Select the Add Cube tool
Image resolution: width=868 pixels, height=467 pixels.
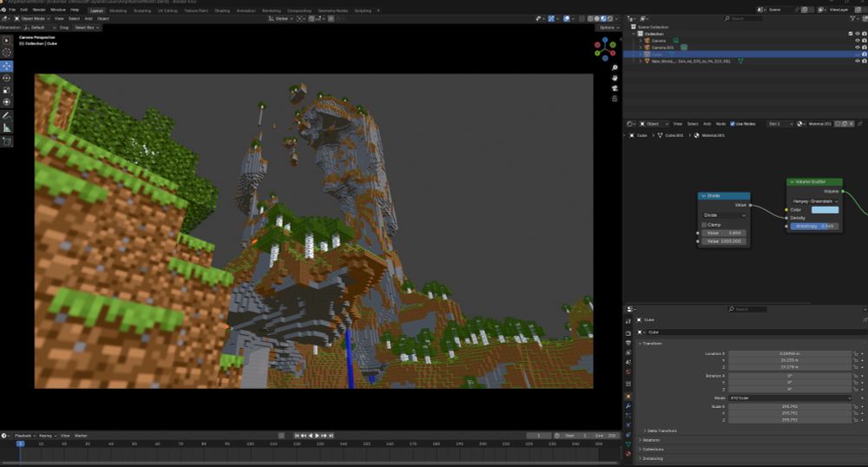point(7,141)
